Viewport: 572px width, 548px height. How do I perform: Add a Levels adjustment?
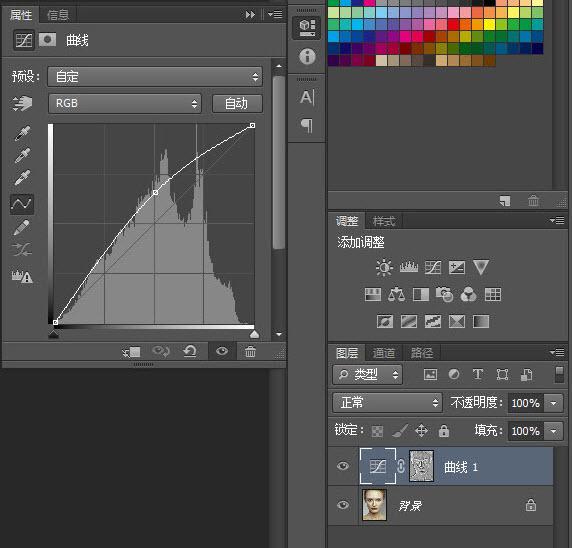(x=409, y=267)
